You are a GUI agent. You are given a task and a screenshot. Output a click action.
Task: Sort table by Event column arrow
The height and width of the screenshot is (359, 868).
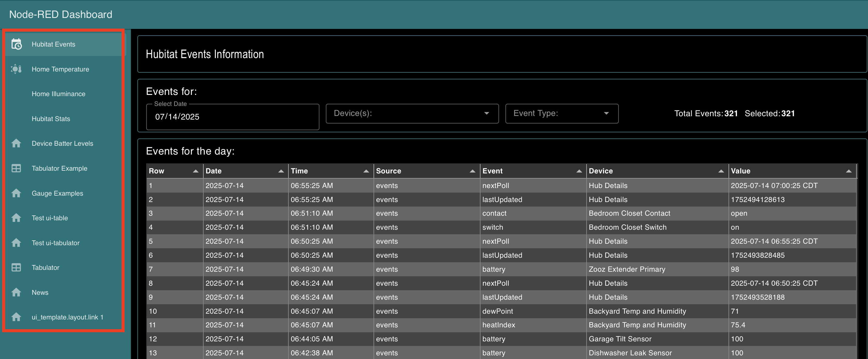coord(579,171)
